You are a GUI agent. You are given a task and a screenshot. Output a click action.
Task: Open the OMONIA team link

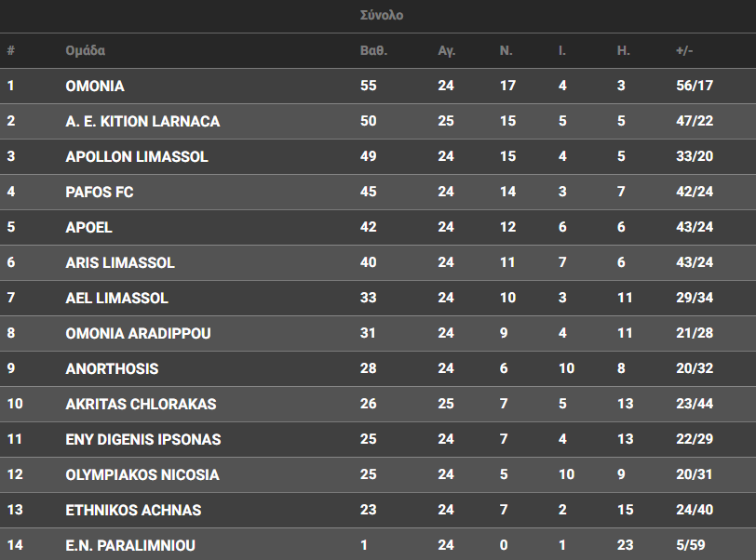(95, 87)
